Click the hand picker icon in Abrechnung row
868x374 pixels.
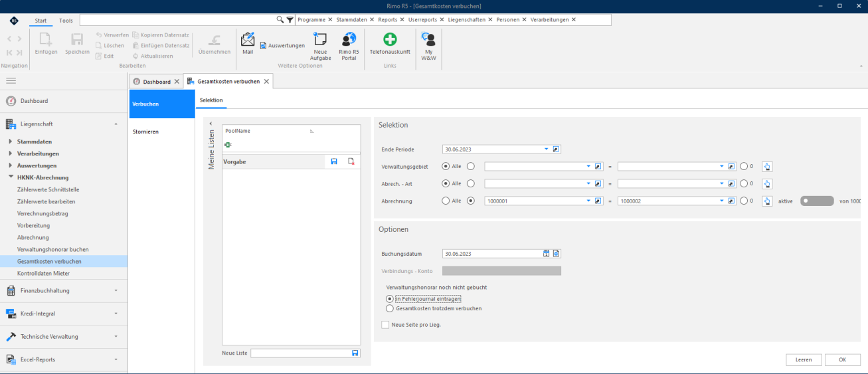pos(768,201)
